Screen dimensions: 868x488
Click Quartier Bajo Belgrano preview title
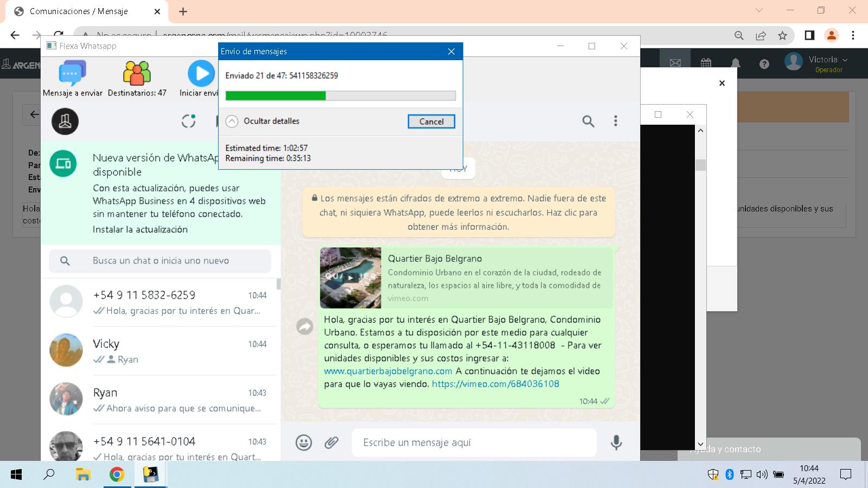(x=435, y=259)
